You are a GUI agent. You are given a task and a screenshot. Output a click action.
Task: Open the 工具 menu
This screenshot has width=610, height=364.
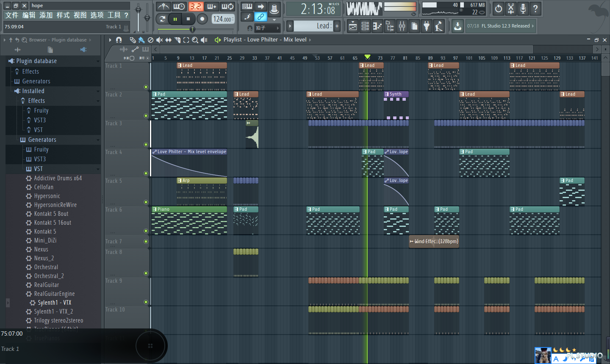(114, 15)
